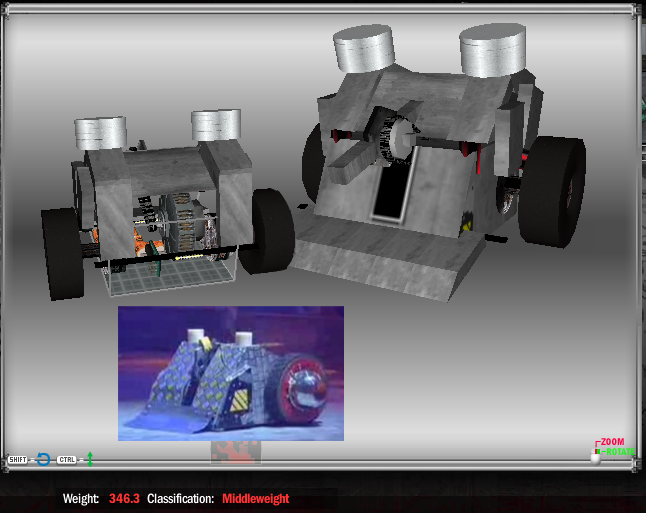This screenshot has height=513, width=646.
Task: Click the reference photo of the real robot
Action: pyautogui.click(x=231, y=373)
